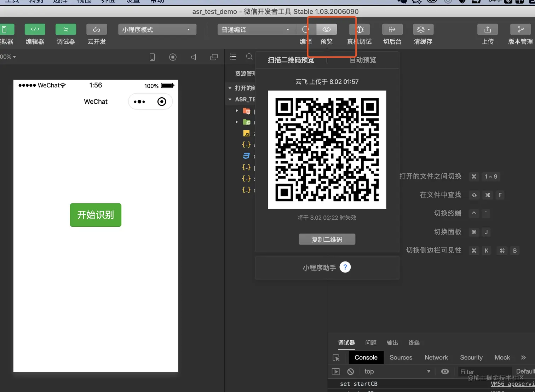Viewport: 535px width, 392px height.
Task: Open the simulator zoom percentage dropdown
Action: tap(8, 57)
